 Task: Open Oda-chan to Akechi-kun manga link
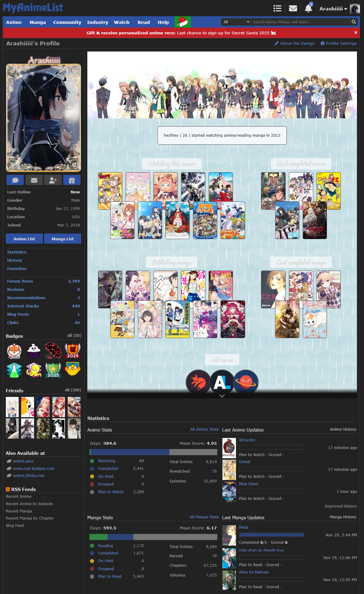[261, 550]
